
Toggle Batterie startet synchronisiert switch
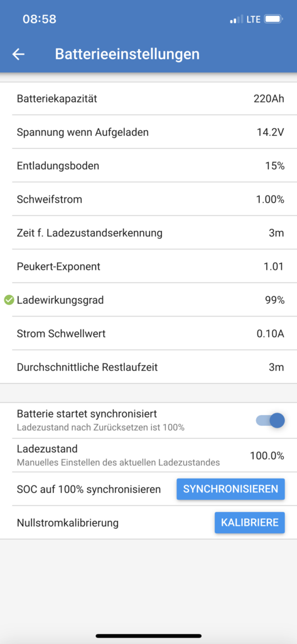(271, 420)
